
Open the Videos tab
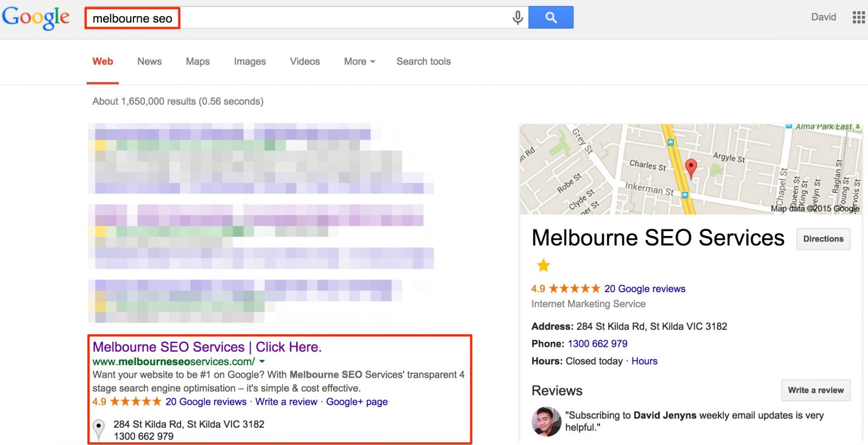coord(305,61)
